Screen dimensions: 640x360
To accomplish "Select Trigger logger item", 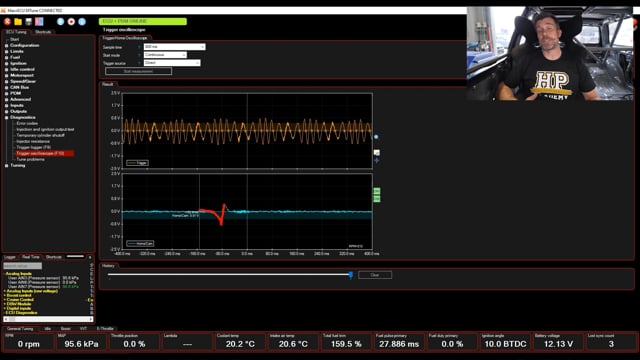I will click(34, 147).
